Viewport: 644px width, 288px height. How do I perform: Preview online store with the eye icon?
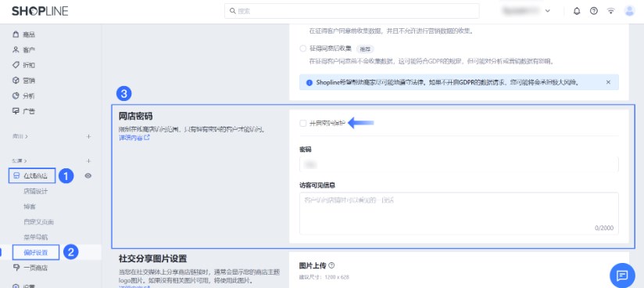[x=88, y=175]
